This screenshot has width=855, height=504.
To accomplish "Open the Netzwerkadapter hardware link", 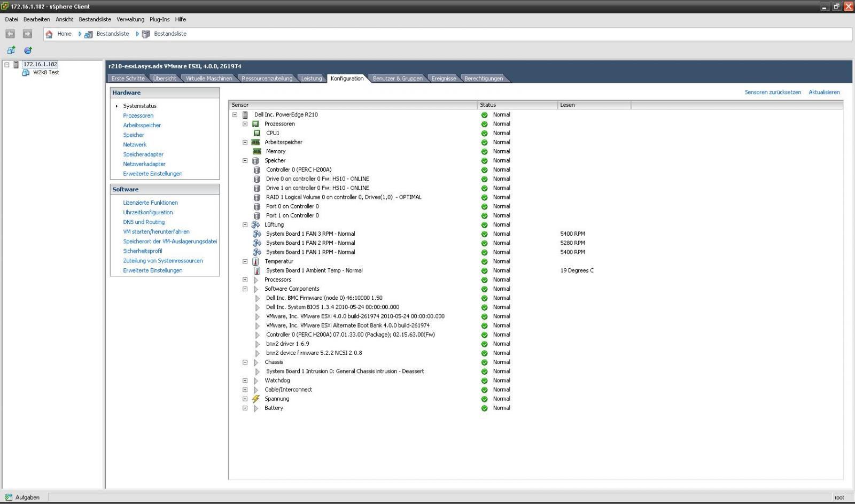I will coord(144,164).
